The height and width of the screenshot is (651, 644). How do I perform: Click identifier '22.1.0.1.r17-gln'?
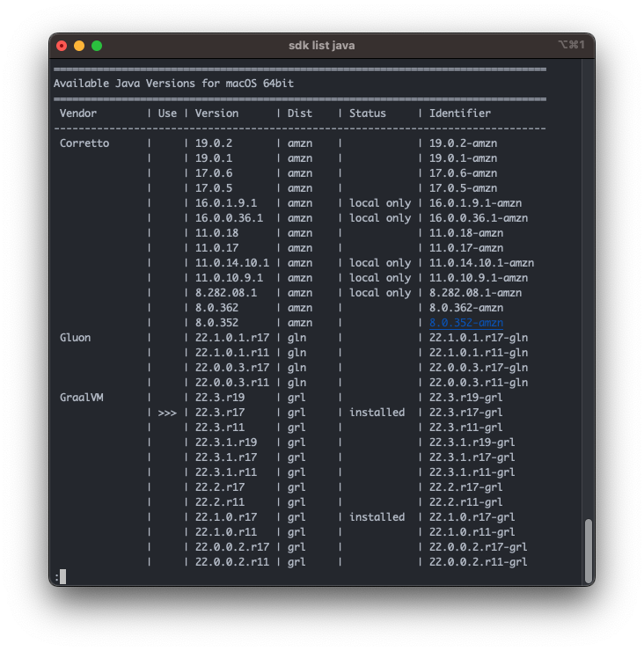click(x=479, y=338)
